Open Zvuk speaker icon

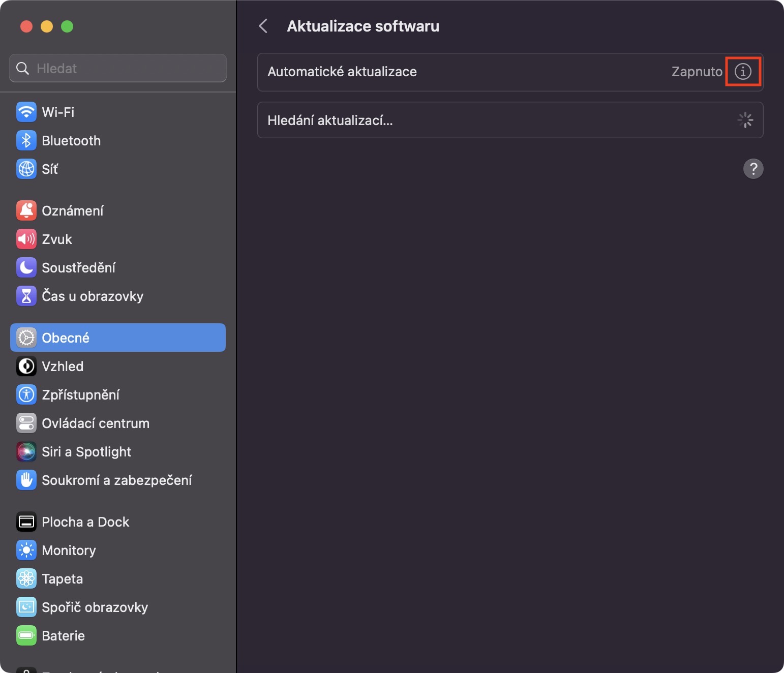(26, 239)
